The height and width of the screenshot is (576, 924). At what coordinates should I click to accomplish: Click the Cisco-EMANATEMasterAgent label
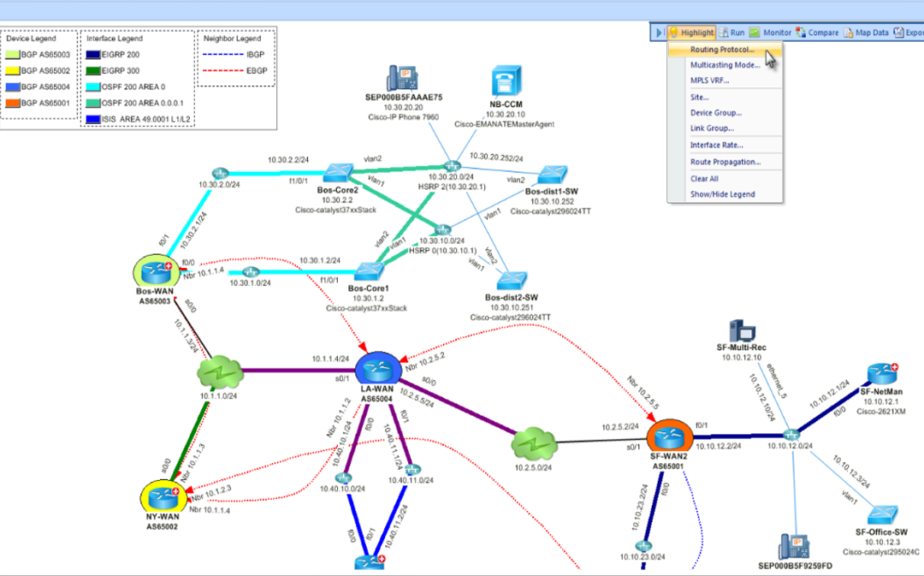pos(505,124)
